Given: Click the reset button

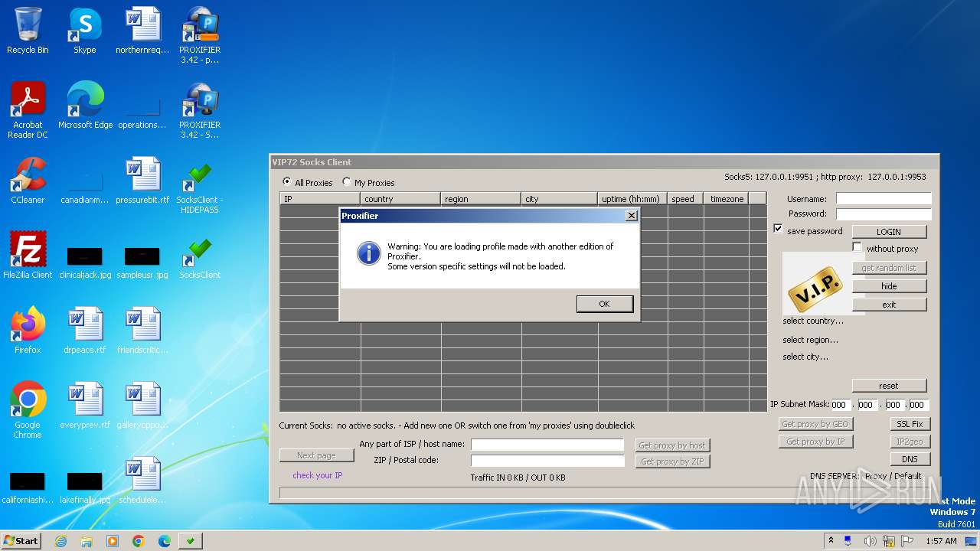Looking at the screenshot, I should click(x=889, y=386).
